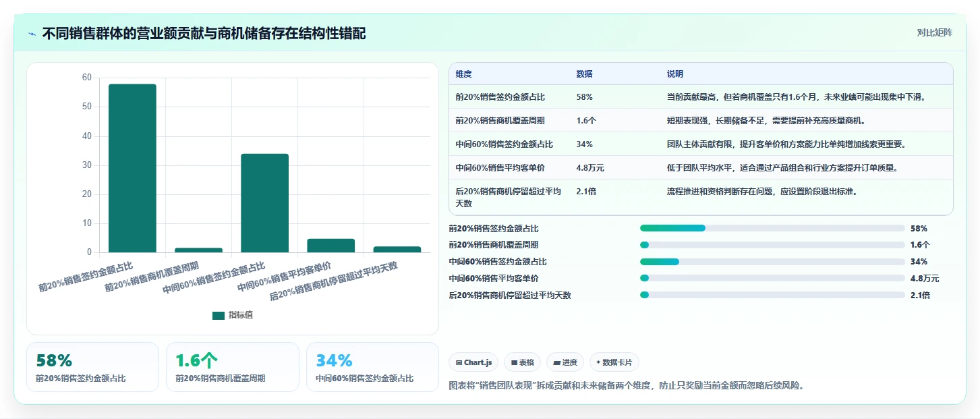
Task: Click the description starting 短期表现强
Action: (766, 121)
